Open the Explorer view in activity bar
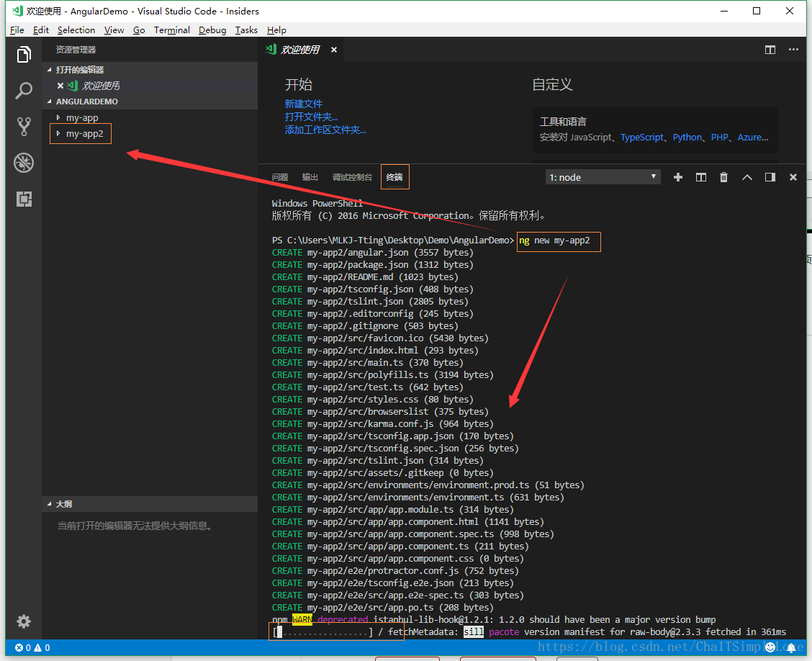Viewport: 812px width, 661px height. (x=24, y=54)
